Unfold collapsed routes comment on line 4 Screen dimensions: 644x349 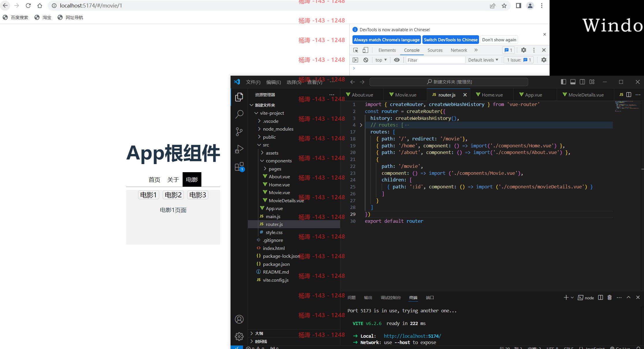click(361, 125)
